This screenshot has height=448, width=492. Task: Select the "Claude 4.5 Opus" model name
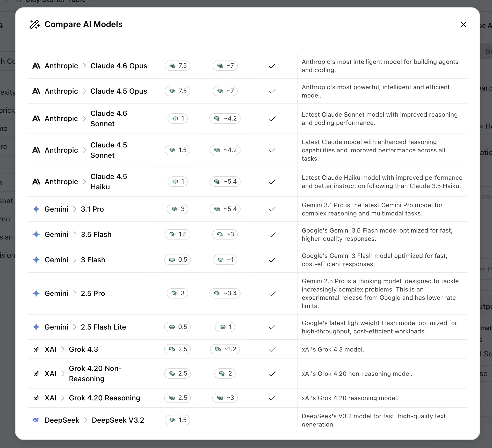[119, 91]
